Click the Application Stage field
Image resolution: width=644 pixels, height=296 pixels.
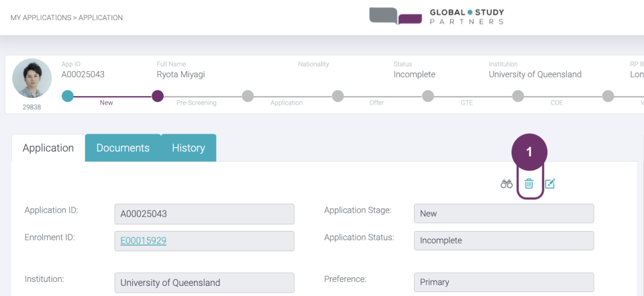click(503, 213)
